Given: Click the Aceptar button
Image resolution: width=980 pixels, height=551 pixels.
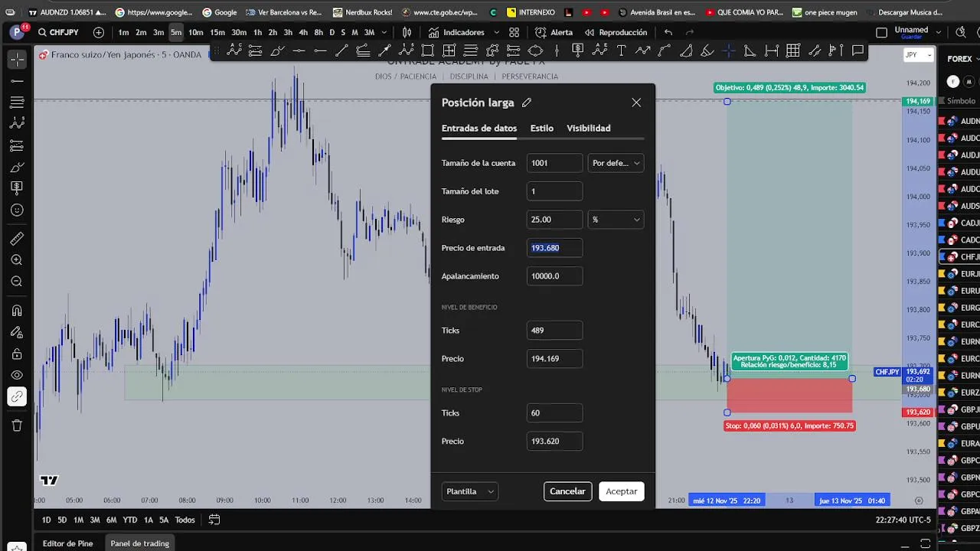Looking at the screenshot, I should coord(622,491).
